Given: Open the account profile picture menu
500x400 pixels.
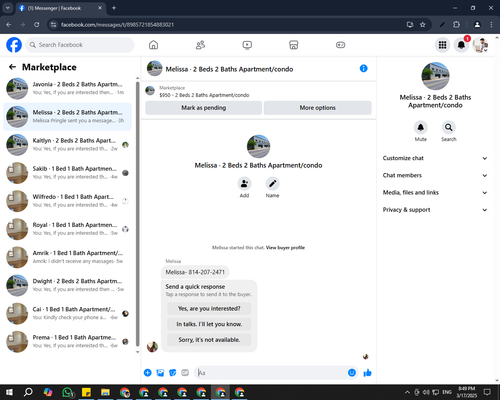Looking at the screenshot, I should coord(480,45).
